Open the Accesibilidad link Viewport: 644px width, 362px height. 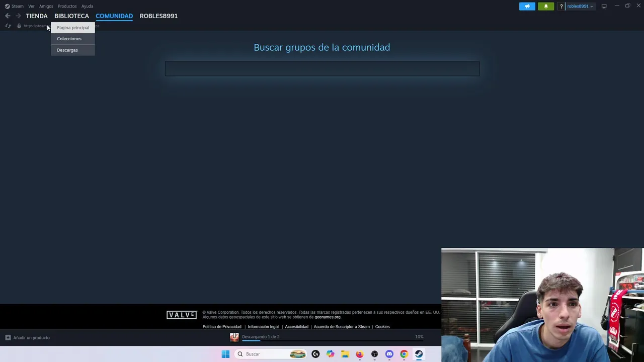tap(296, 327)
